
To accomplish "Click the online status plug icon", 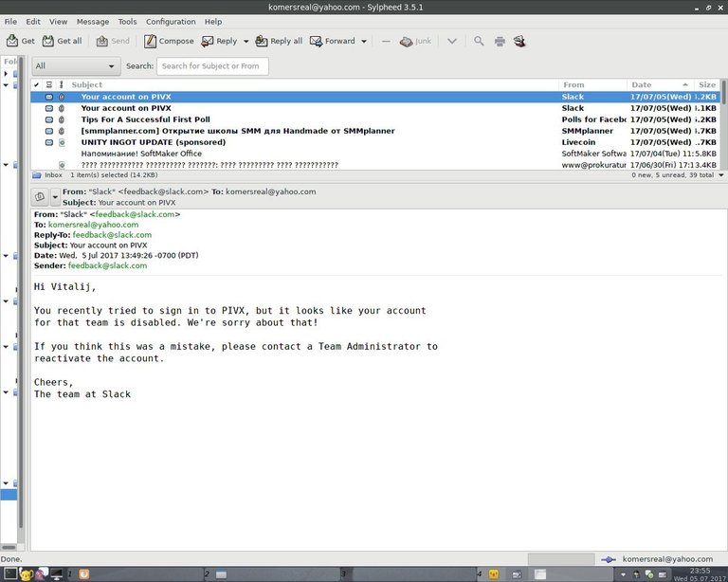I will [609, 559].
